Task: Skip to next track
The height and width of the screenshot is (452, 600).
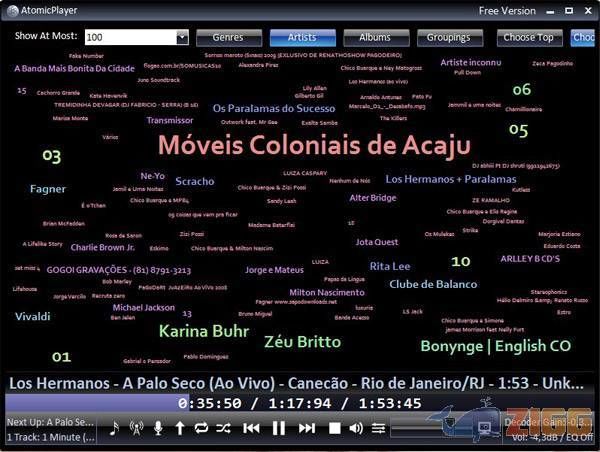Action: [307, 428]
